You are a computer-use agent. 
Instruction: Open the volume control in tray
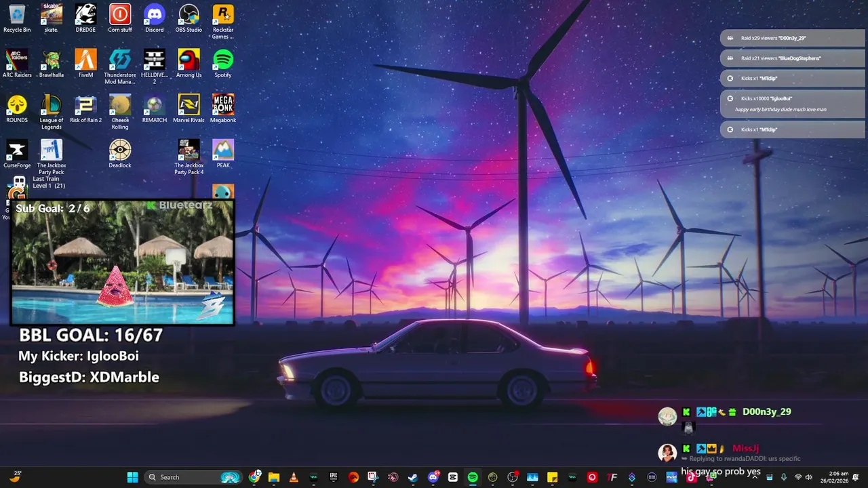click(808, 477)
